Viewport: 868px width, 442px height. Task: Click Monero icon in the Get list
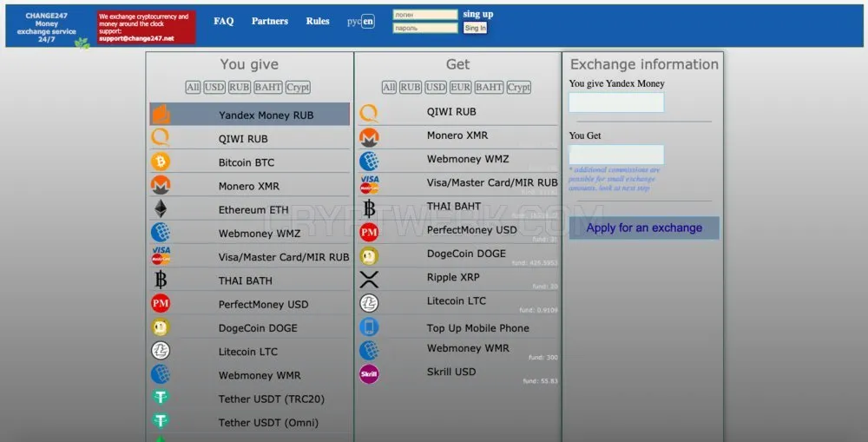[x=369, y=137]
